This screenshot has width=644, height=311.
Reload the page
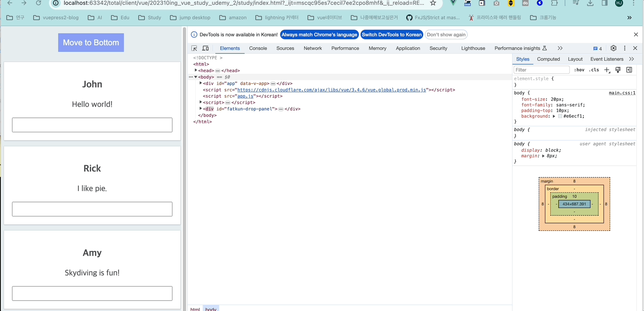(x=38, y=3)
